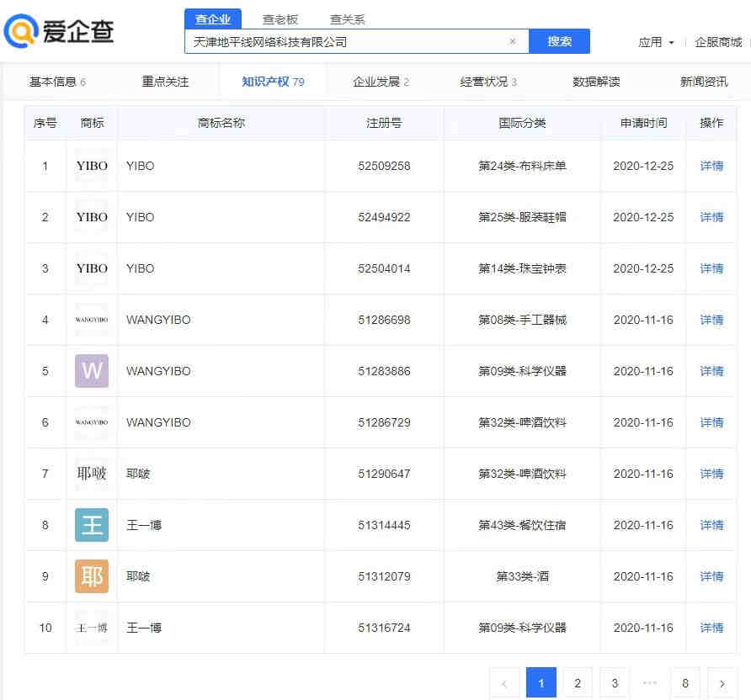Image resolution: width=751 pixels, height=700 pixels.
Task: Click the purple W trademark icon
Action: click(92, 371)
